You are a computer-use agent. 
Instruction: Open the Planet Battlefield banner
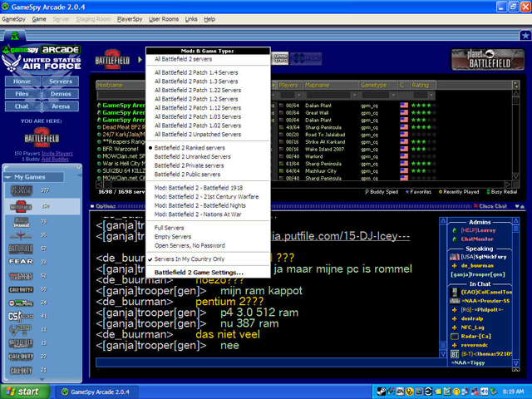tap(487, 59)
